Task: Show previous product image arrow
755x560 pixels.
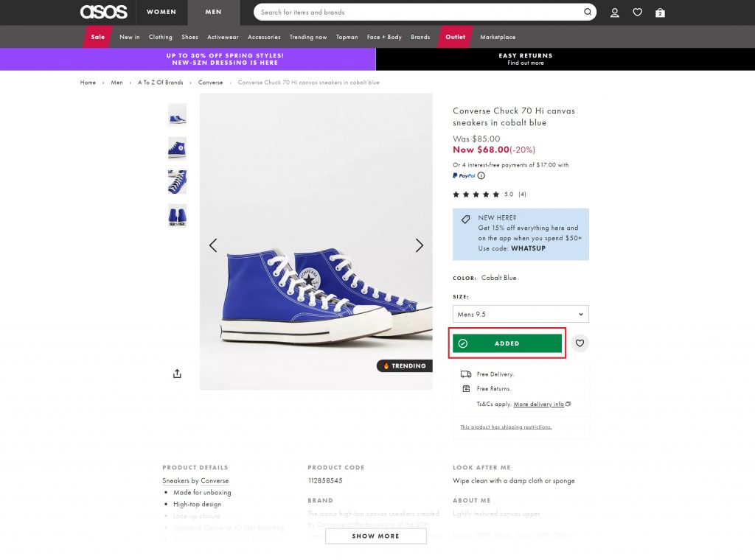Action: click(x=213, y=245)
